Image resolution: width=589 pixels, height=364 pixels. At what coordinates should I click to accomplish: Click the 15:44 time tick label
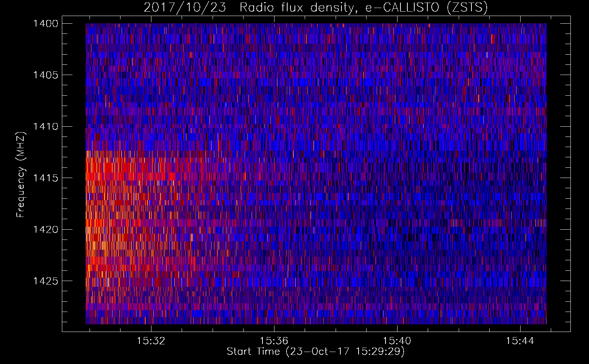520,341
